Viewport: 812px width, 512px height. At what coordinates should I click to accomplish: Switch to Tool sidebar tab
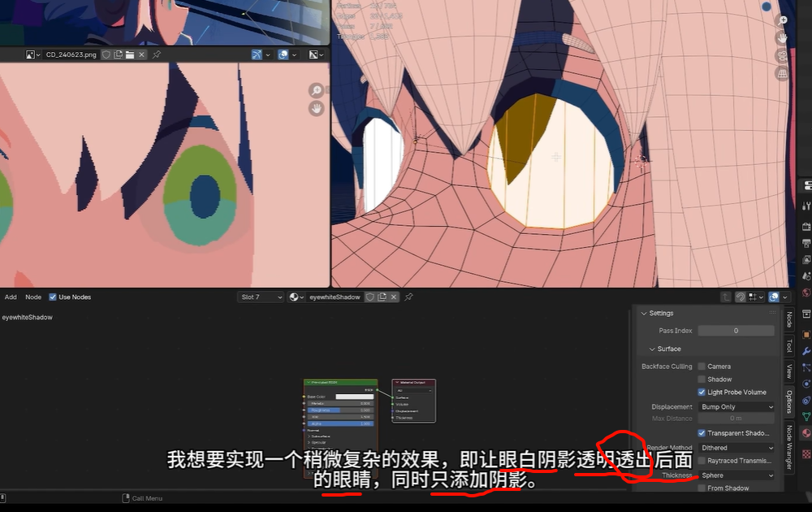coord(789,345)
